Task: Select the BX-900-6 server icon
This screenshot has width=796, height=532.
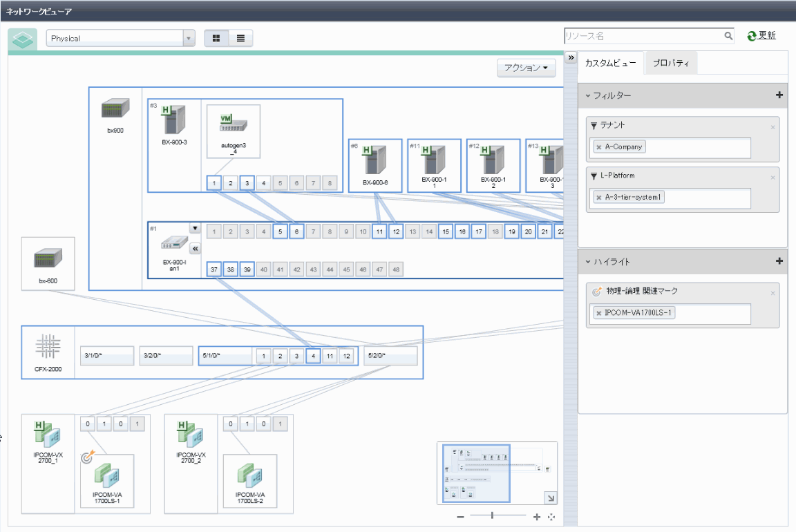Action: (375, 160)
